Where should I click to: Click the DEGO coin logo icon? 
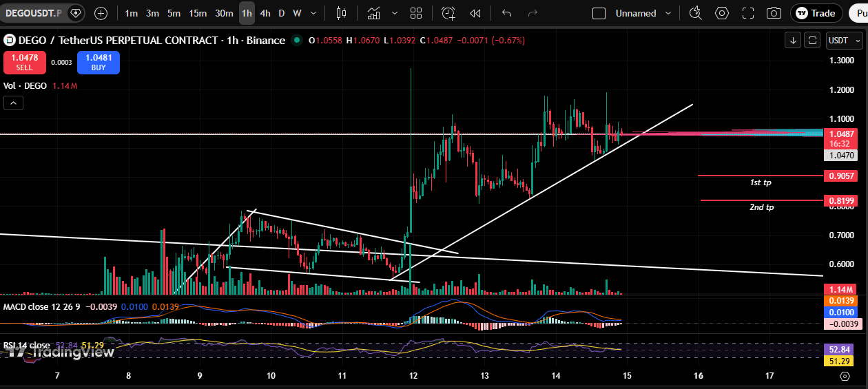pyautogui.click(x=10, y=41)
